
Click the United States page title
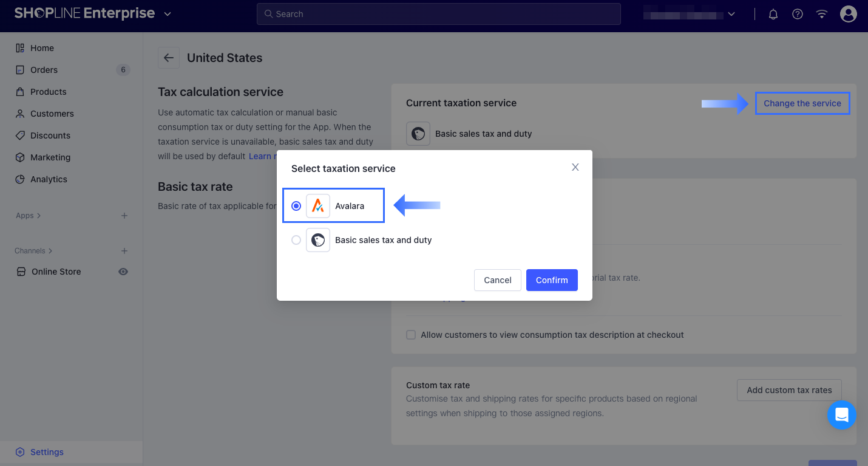pyautogui.click(x=225, y=58)
